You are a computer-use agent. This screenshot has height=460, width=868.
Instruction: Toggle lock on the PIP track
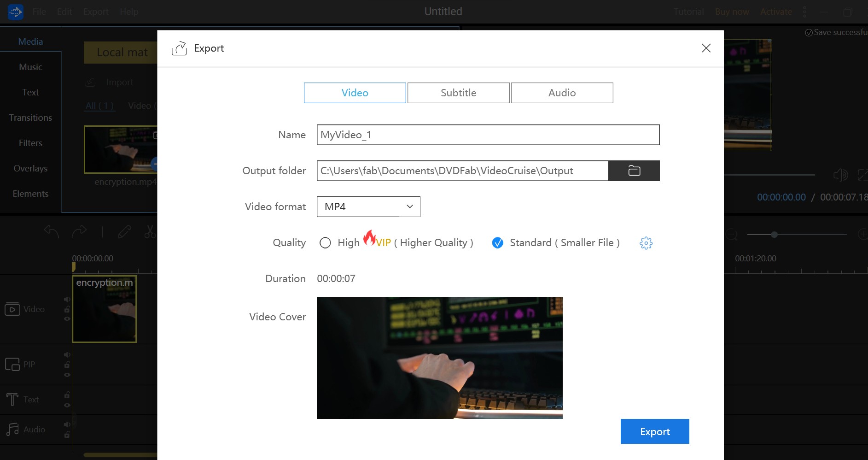67,365
